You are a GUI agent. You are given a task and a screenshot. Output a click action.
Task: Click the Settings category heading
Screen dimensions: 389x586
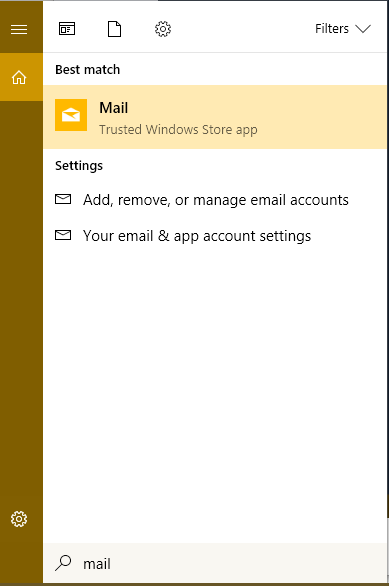79,166
